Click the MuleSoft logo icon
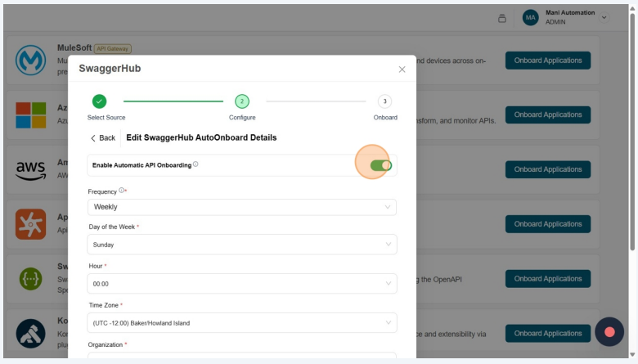The width and height of the screenshot is (638, 364). [x=30, y=61]
